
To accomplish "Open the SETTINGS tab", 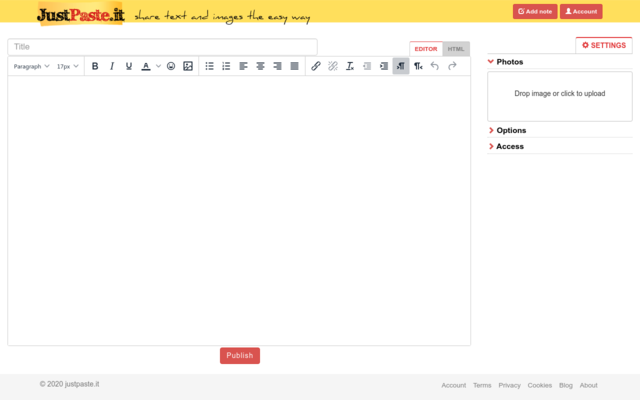I will (604, 45).
